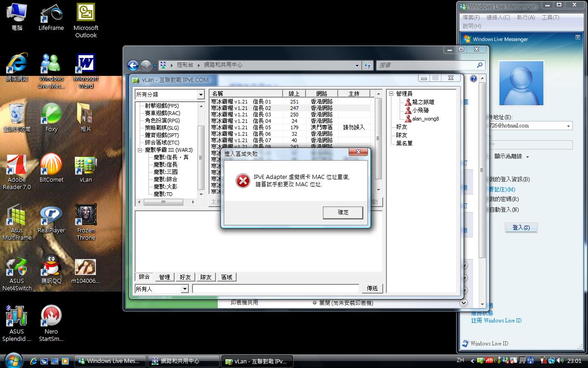
Task: Open the 所有分類 category dropdown in vLan
Action: click(x=200, y=94)
